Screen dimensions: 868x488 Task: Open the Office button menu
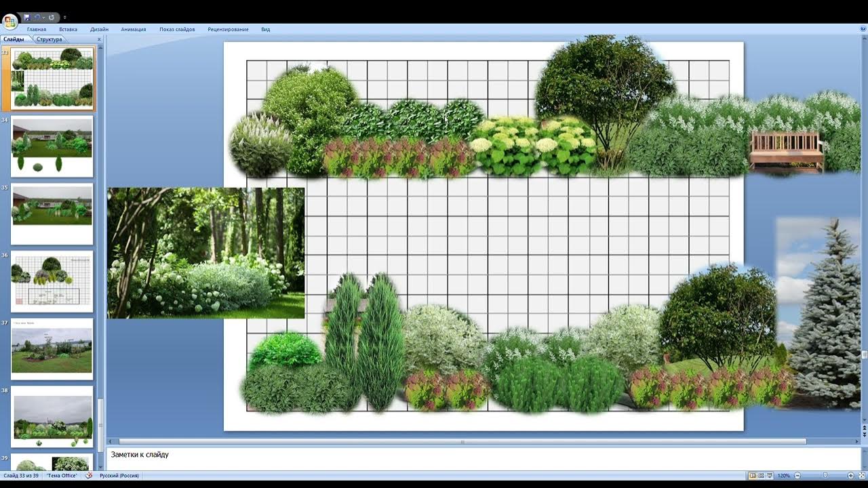[10, 20]
